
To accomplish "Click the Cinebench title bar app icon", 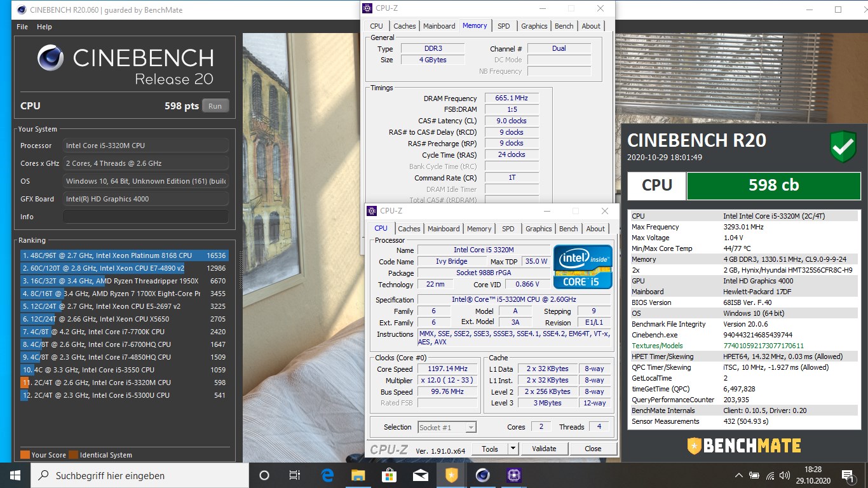I will [x=22, y=10].
